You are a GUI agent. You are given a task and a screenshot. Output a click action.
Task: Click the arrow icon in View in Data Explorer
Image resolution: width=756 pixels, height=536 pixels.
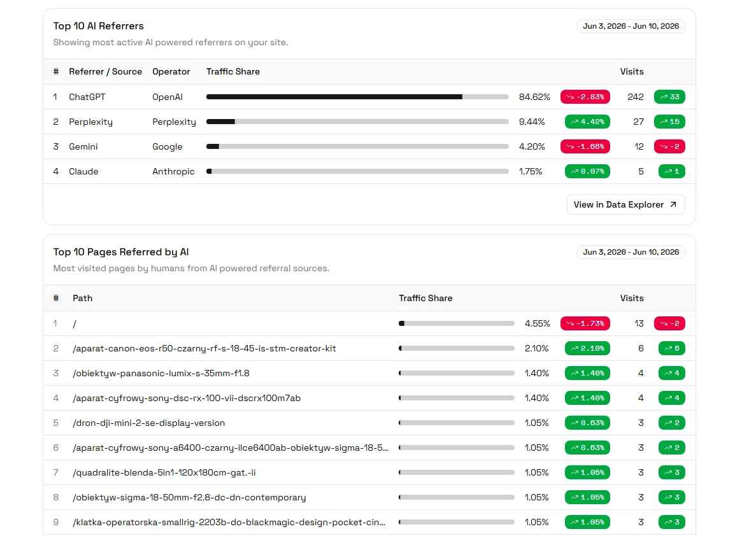(x=673, y=204)
